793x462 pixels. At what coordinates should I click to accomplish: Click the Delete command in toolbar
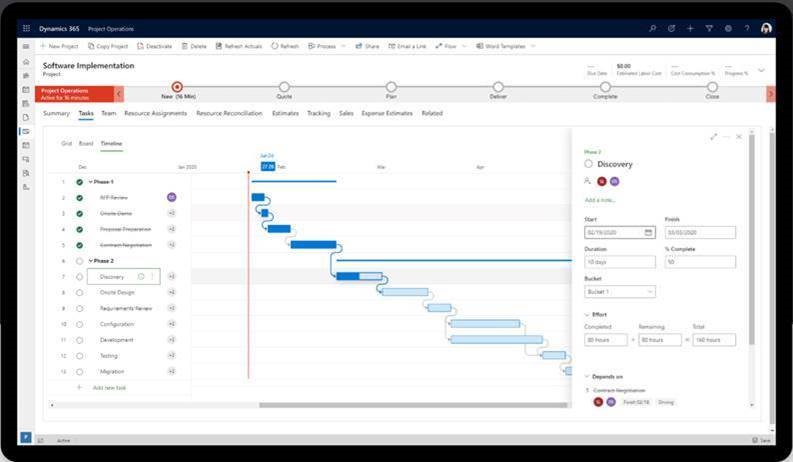pos(194,46)
